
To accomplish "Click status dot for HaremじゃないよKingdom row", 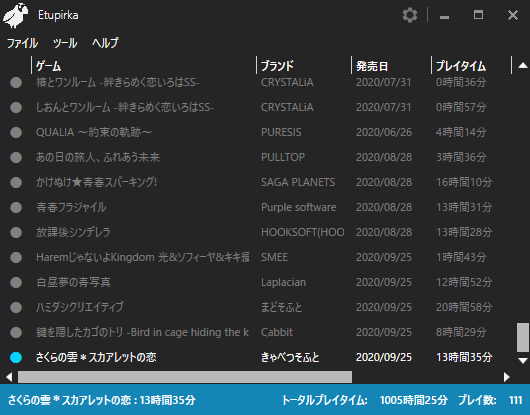I will [x=16, y=258].
